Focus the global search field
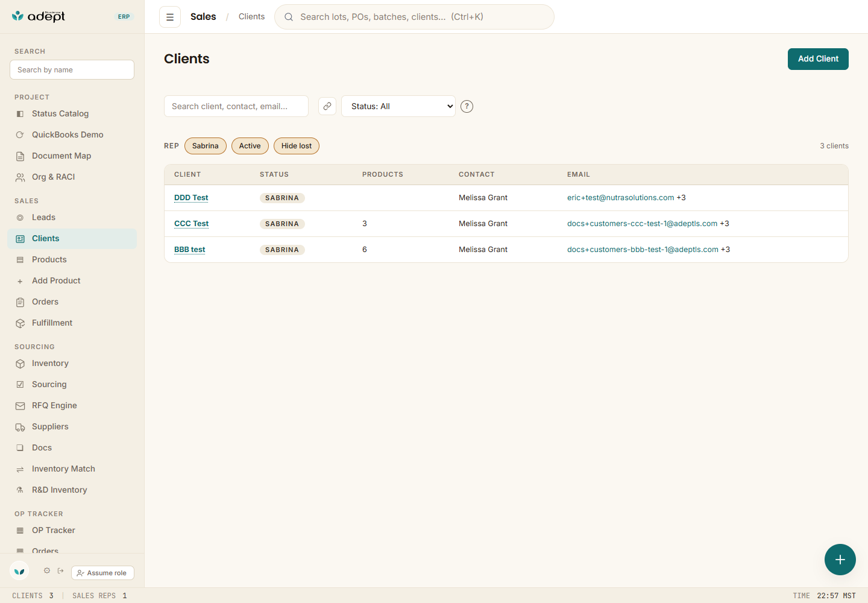 [414, 17]
